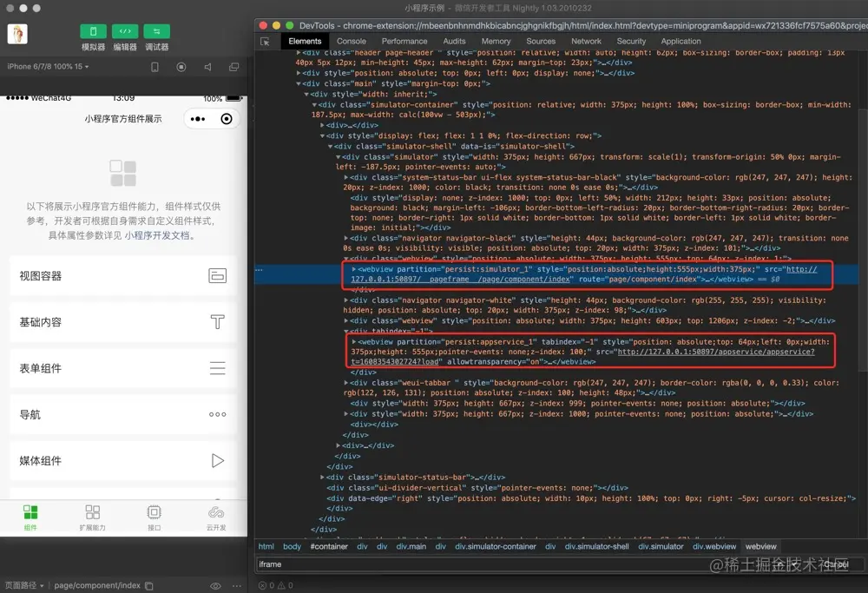Click the inspect element picker icon

tap(265, 42)
